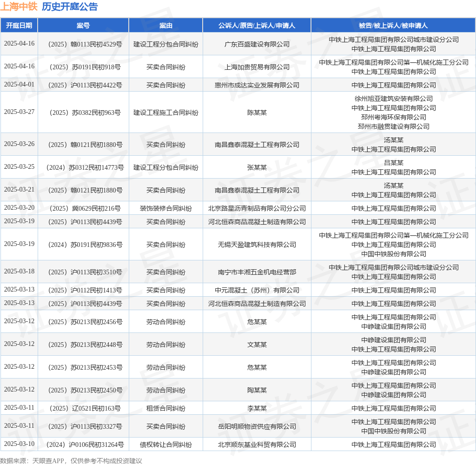Screen dimensions: 476x465
Task: Click the date 2025-03-20
Action: click(x=19, y=208)
